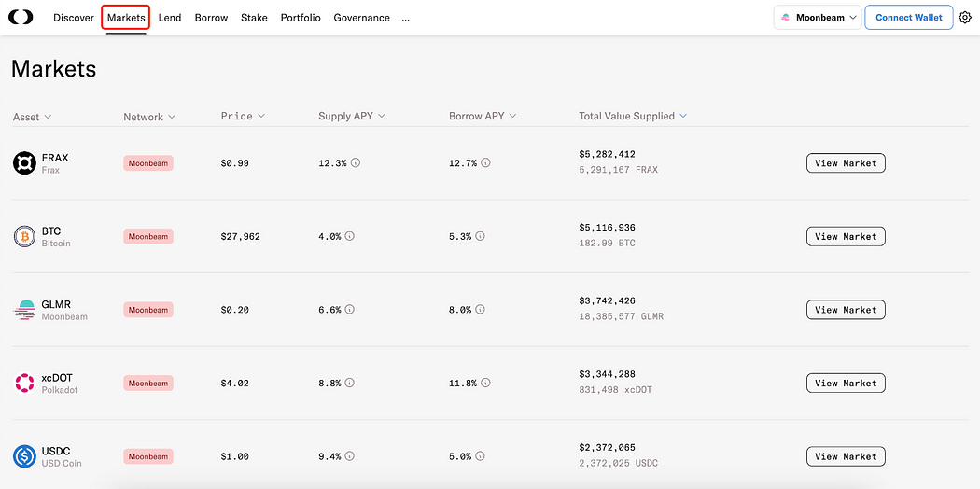The height and width of the screenshot is (489, 980).
Task: Click the Bitcoin token icon
Action: 25,237
